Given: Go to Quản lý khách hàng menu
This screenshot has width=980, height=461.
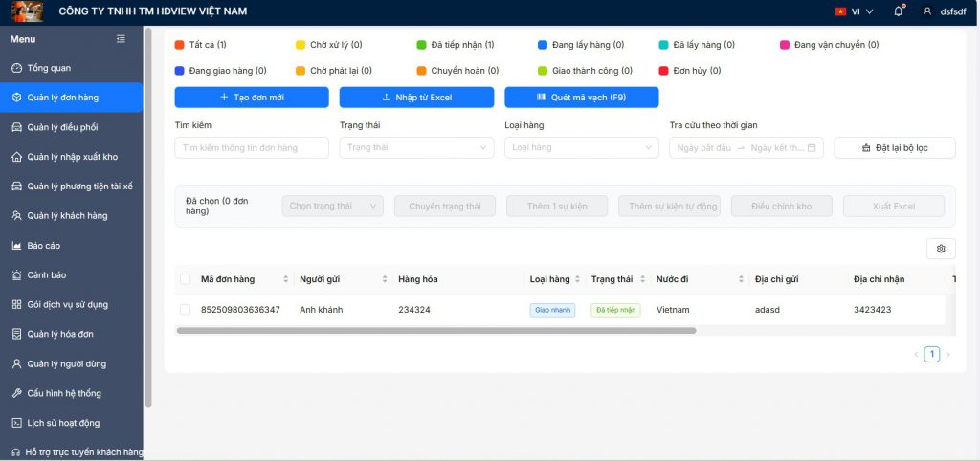Looking at the screenshot, I should [x=67, y=216].
